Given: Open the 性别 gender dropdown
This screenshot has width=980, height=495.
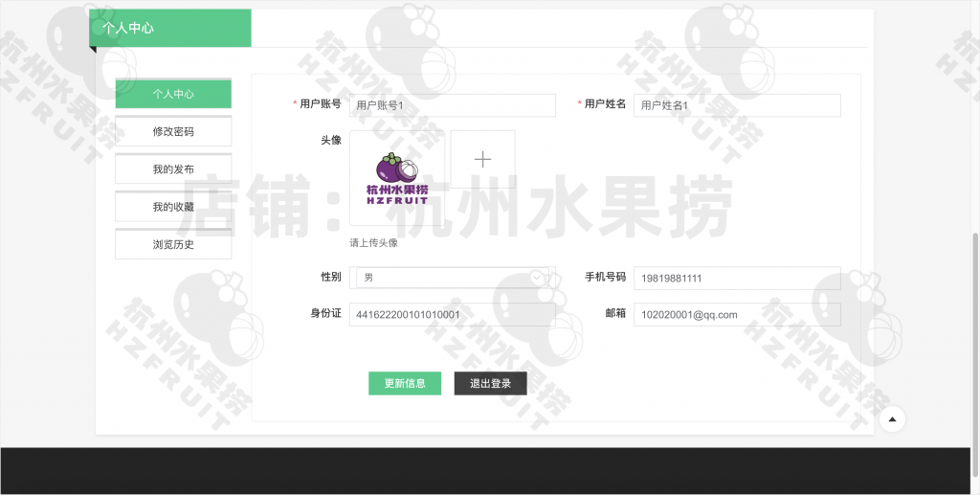Looking at the screenshot, I should point(453,278).
